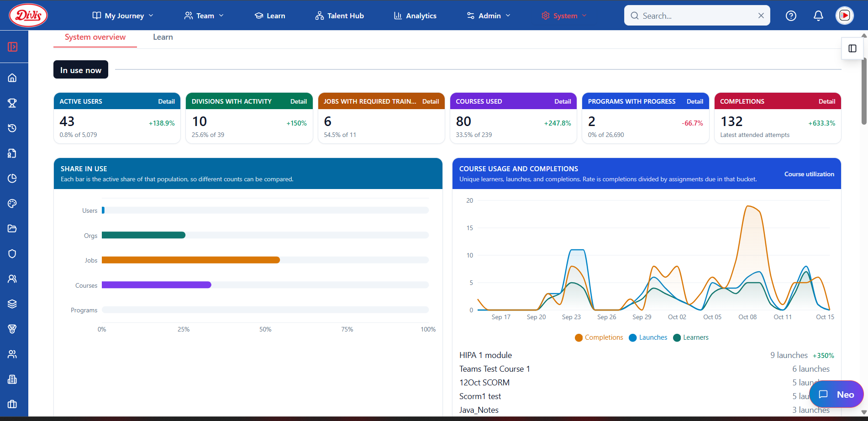Open Course utilization link

(809, 174)
